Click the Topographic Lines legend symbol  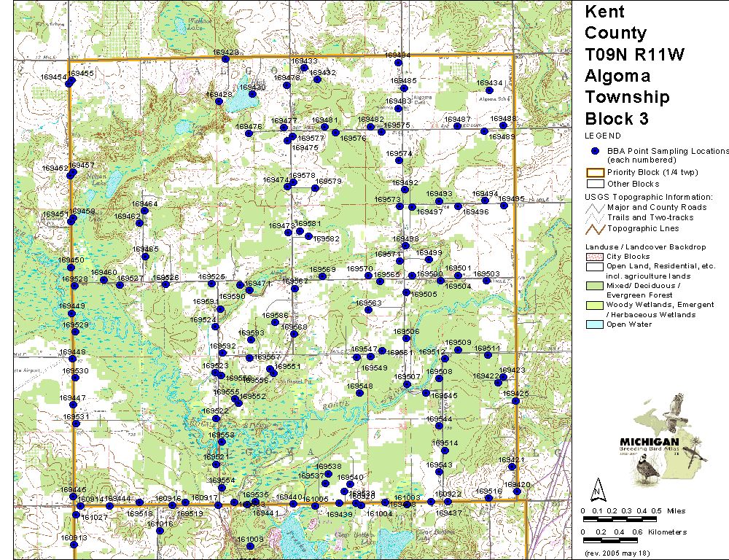(x=595, y=228)
